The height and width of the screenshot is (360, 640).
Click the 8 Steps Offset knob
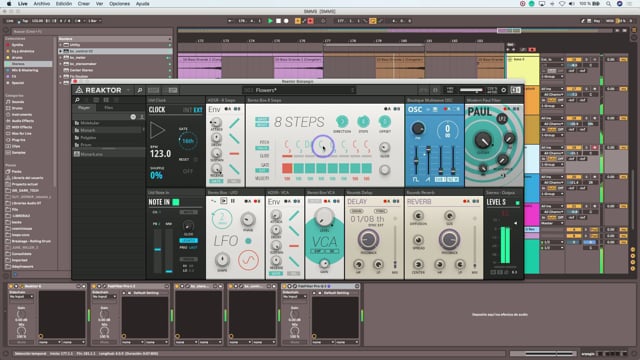[384, 121]
